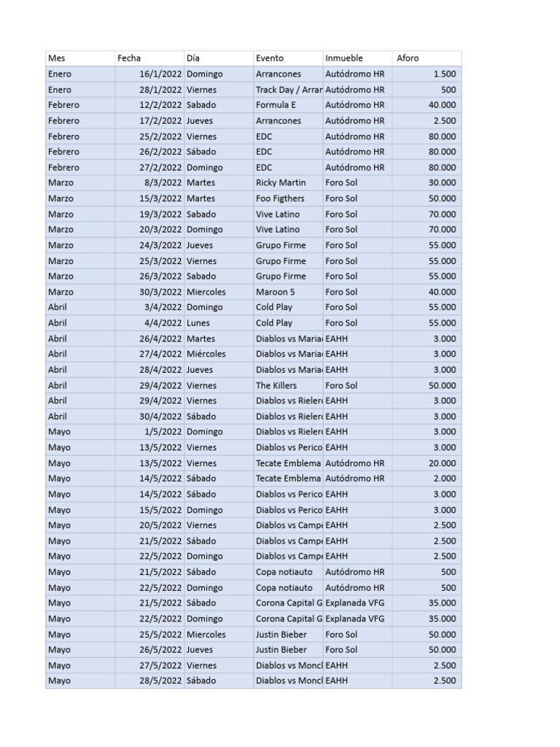This screenshot has height=747, width=560.
Task: Click the date cell 25/5/2022
Action: pyautogui.click(x=149, y=634)
